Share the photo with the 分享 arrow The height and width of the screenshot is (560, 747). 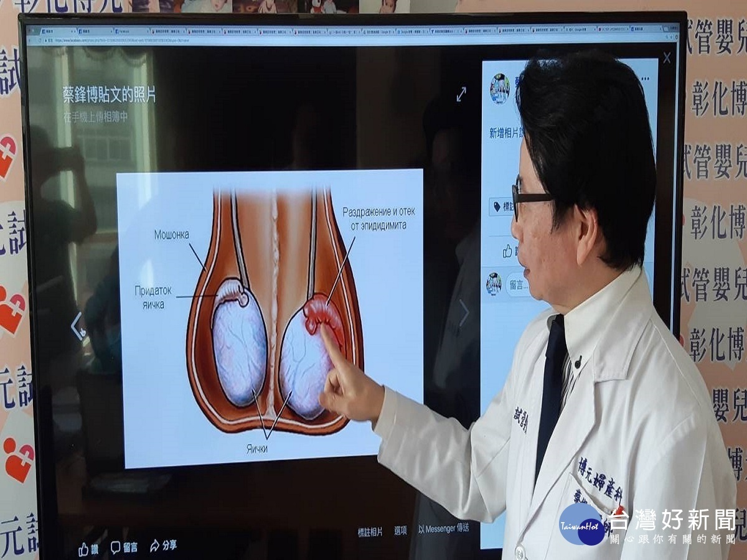click(x=163, y=546)
